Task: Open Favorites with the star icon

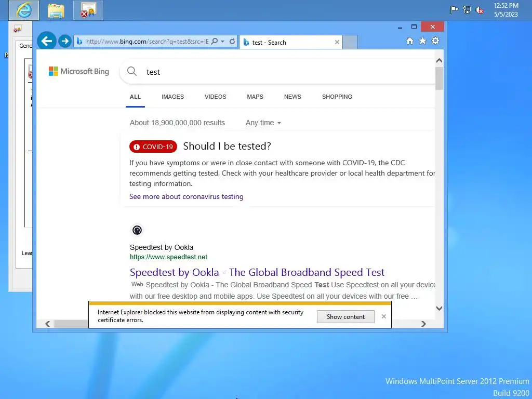Action: point(422,41)
